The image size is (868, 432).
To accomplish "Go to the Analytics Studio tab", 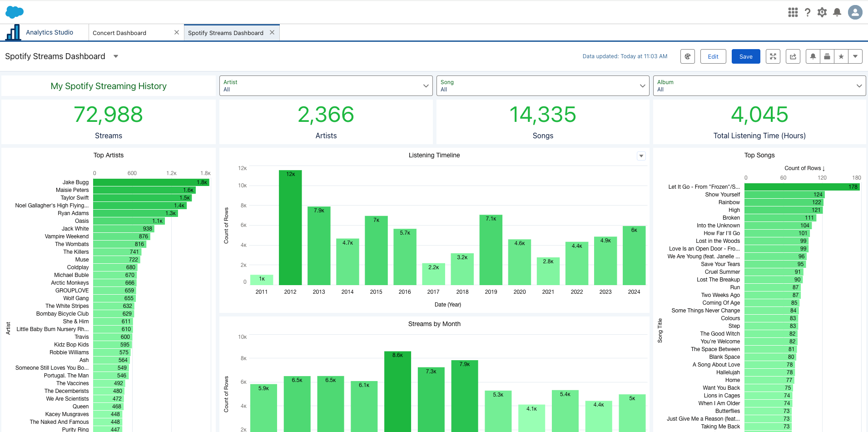I will click(x=49, y=32).
